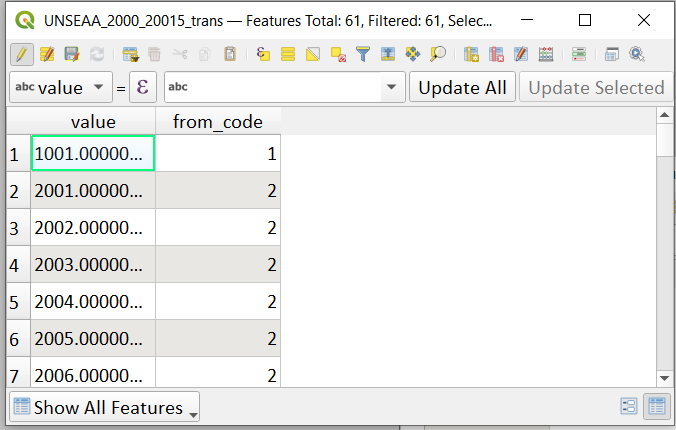Save edits with the floppy disk icon
The height and width of the screenshot is (430, 676).
tap(72, 54)
